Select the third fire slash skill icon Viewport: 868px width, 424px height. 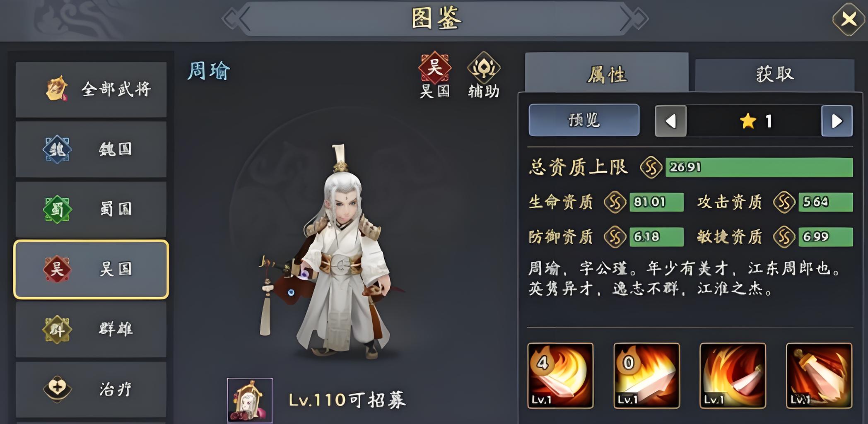tap(733, 376)
